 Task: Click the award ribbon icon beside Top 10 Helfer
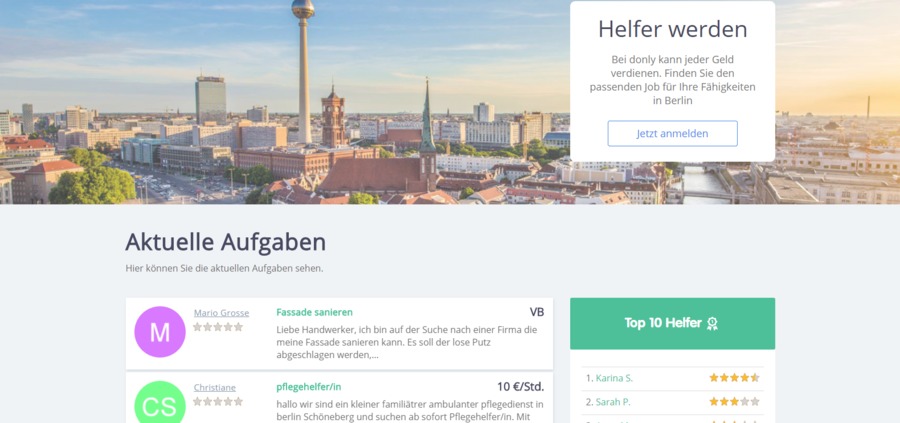[712, 324]
